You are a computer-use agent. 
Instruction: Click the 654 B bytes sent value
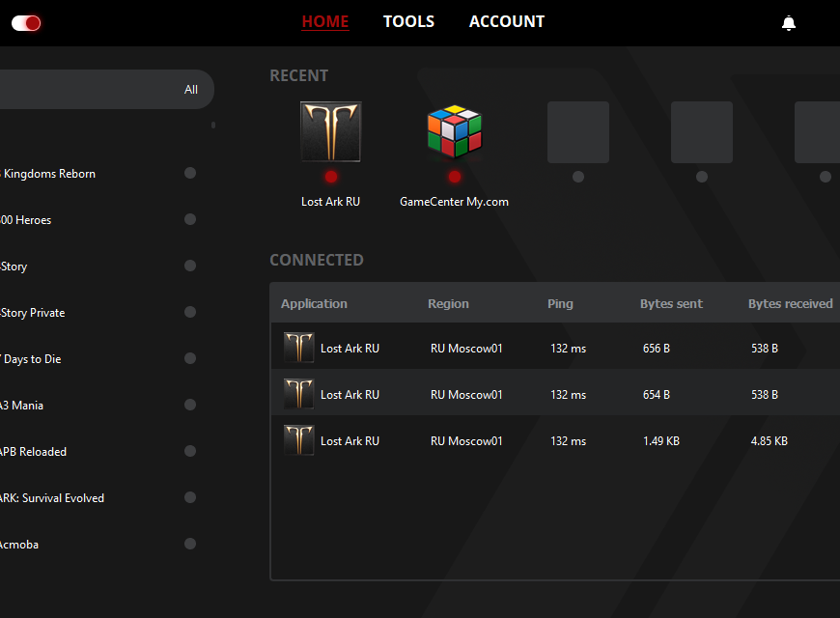point(657,395)
